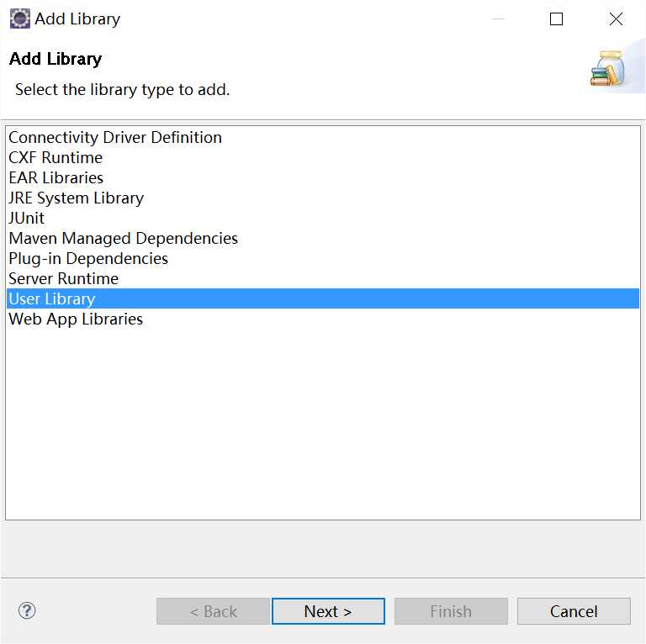The height and width of the screenshot is (644, 646).
Task: Cancel the Add Library wizard
Action: 574,611
